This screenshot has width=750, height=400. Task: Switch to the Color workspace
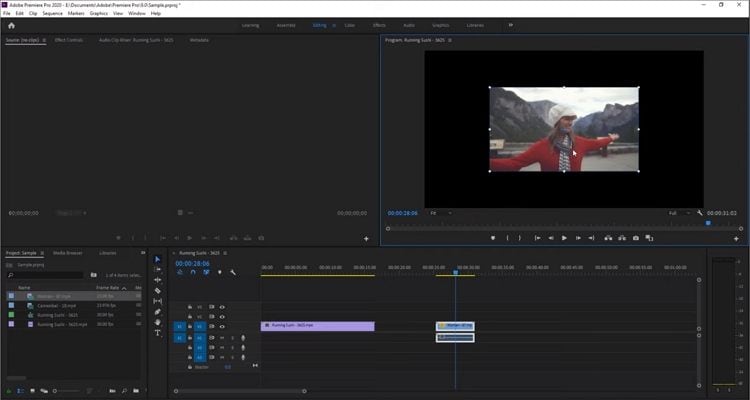(x=350, y=25)
